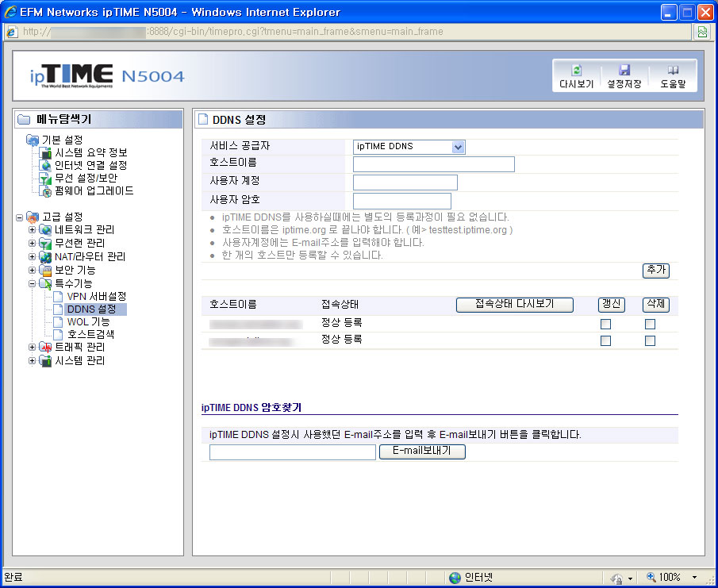Click the NAT/라우터 관리 icon

[x=45, y=257]
